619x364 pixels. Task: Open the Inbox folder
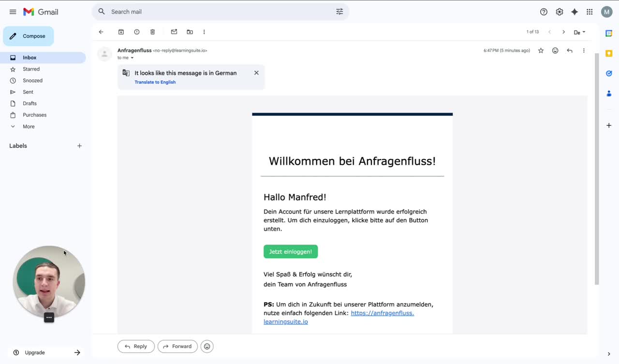43,58
